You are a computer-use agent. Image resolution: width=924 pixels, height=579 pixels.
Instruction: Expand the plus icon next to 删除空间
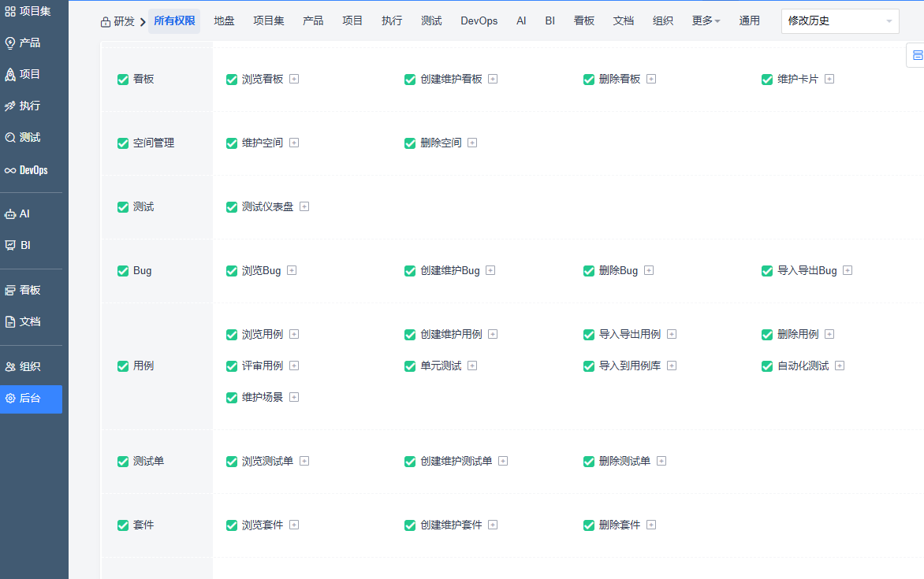coord(472,143)
